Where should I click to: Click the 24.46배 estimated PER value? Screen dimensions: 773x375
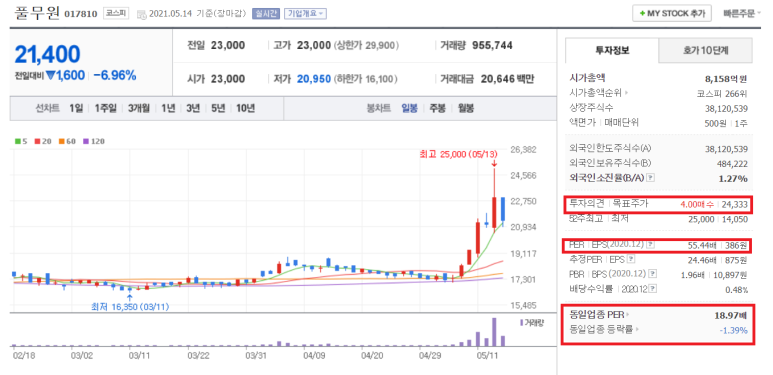tap(701, 259)
